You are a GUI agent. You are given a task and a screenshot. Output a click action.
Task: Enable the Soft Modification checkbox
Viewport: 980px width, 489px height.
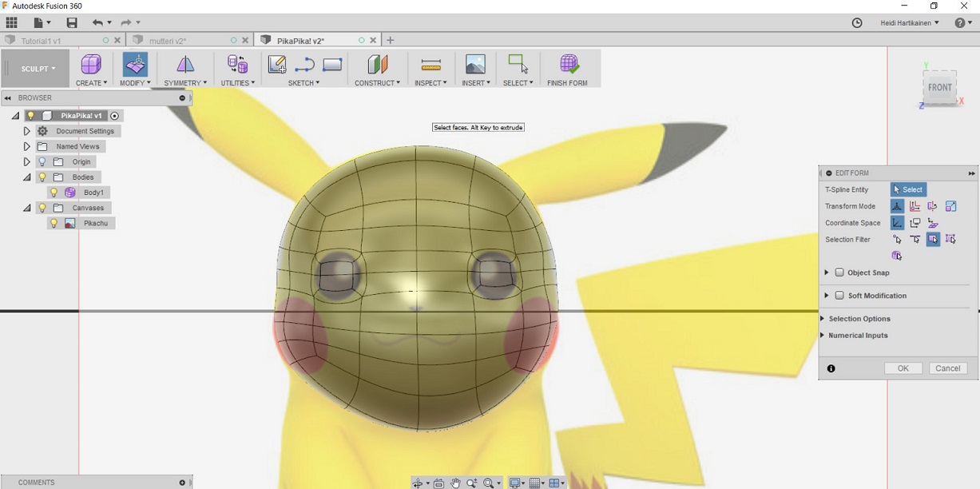(x=839, y=296)
